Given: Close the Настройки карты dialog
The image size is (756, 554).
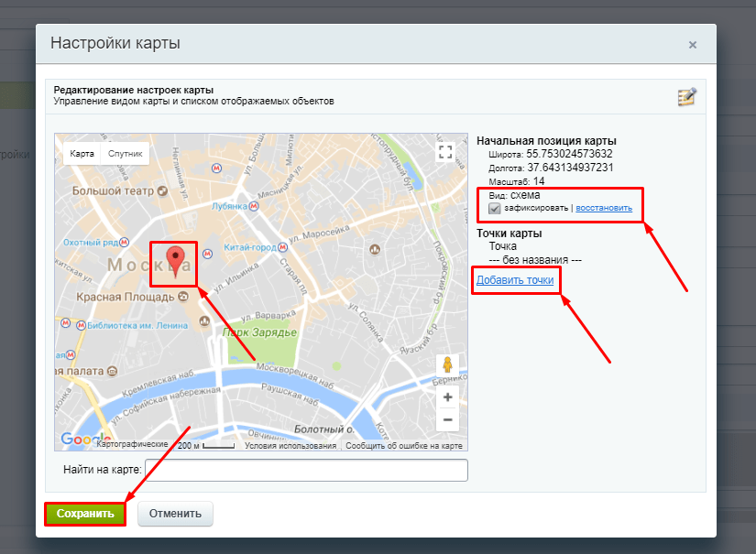Looking at the screenshot, I should (x=693, y=44).
